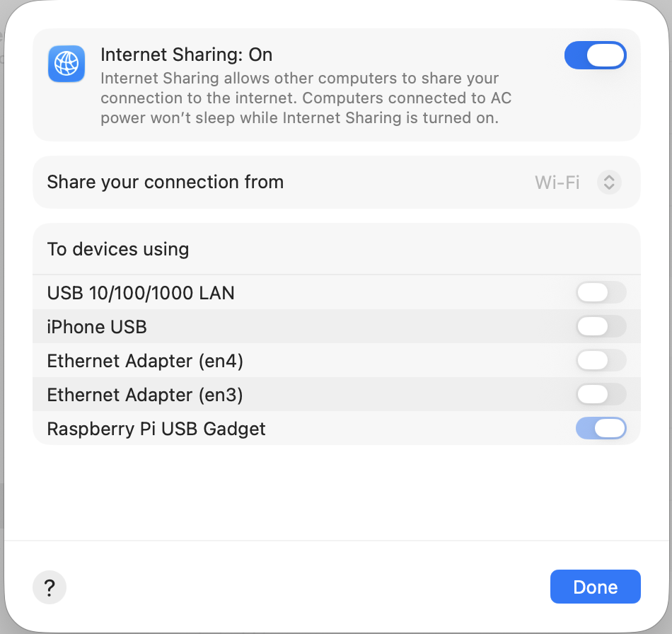Click the "Ethernet Adapter (en4)" label
Viewport: 672px width, 634px height.
(145, 361)
